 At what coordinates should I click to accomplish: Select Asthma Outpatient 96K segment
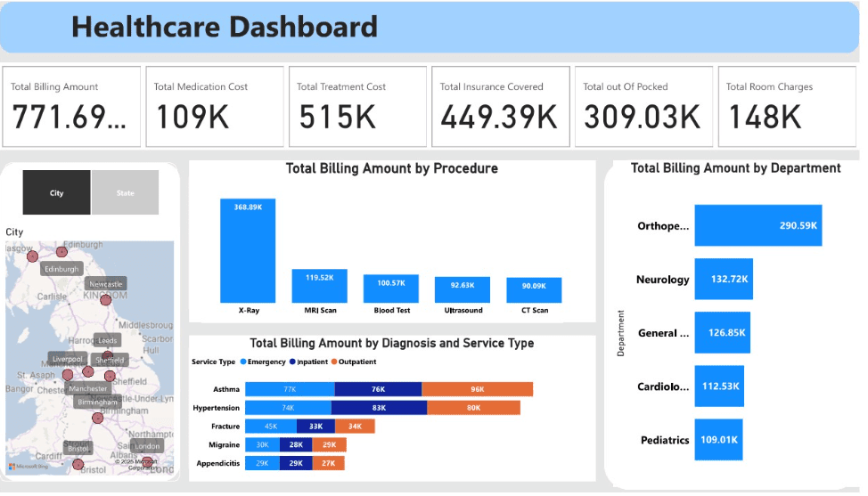coord(477,389)
